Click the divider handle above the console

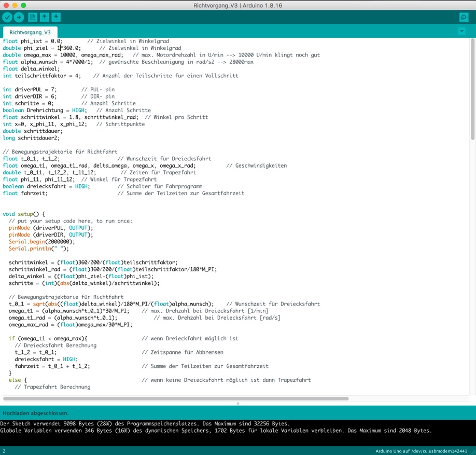coord(238,403)
